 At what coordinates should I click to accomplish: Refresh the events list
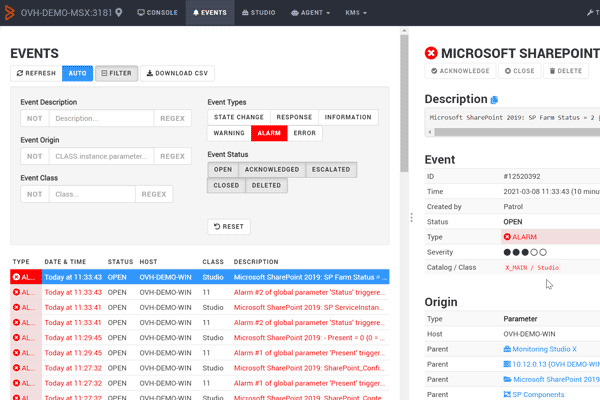(36, 73)
